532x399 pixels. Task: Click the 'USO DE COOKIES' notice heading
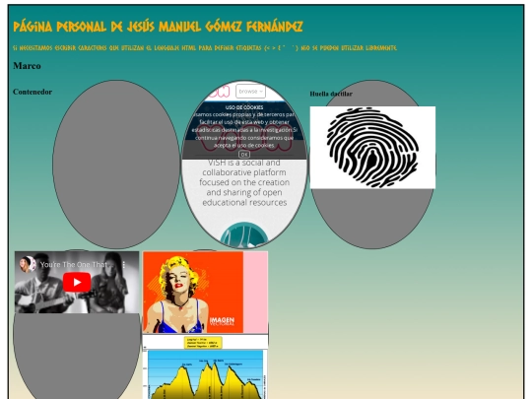244,107
